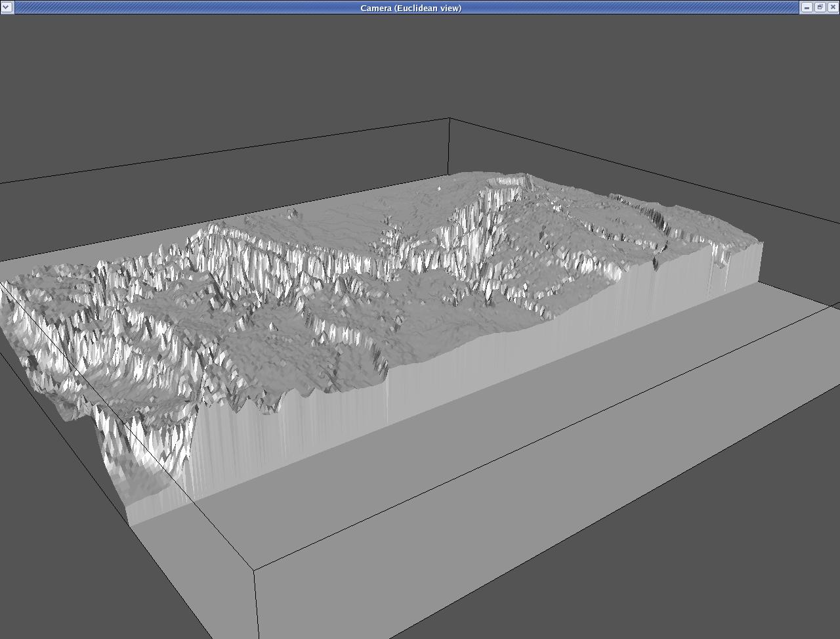This screenshot has height=639, width=840.
Task: Click the 'Camera (Euclidean view)' title text
Action: click(411, 8)
